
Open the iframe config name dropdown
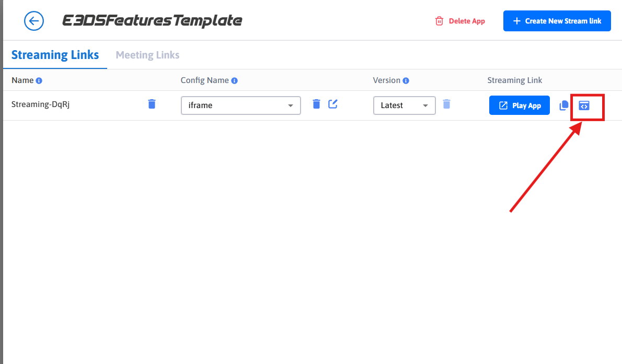(x=241, y=105)
